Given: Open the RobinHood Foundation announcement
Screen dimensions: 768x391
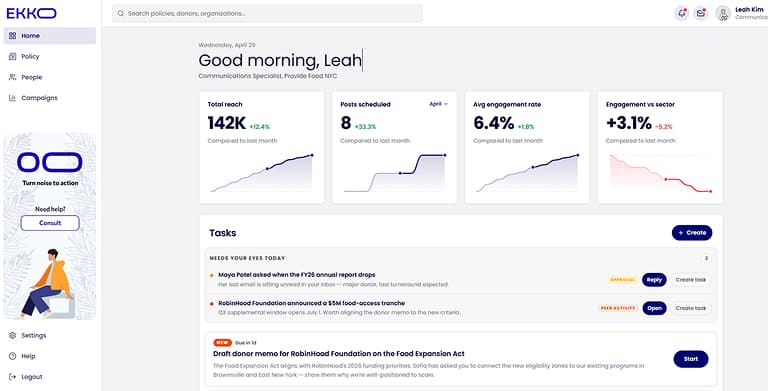Looking at the screenshot, I should pyautogui.click(x=654, y=308).
